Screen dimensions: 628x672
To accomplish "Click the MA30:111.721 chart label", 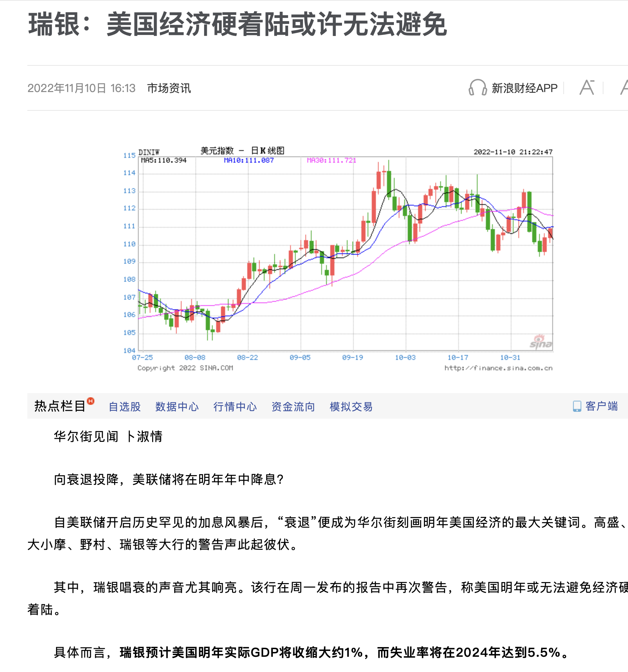I will [x=331, y=160].
